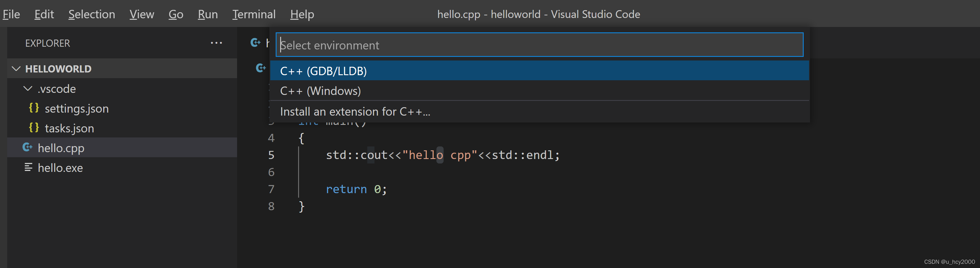Open the Run menu
This screenshot has width=980, height=268.
click(208, 14)
